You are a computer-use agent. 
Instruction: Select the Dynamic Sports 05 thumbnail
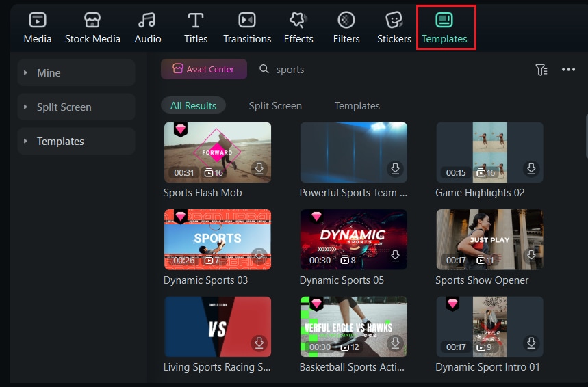(x=354, y=239)
